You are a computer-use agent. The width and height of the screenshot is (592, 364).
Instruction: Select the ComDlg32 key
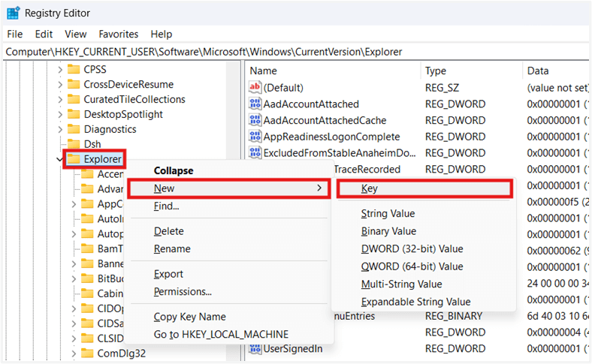tap(121, 353)
